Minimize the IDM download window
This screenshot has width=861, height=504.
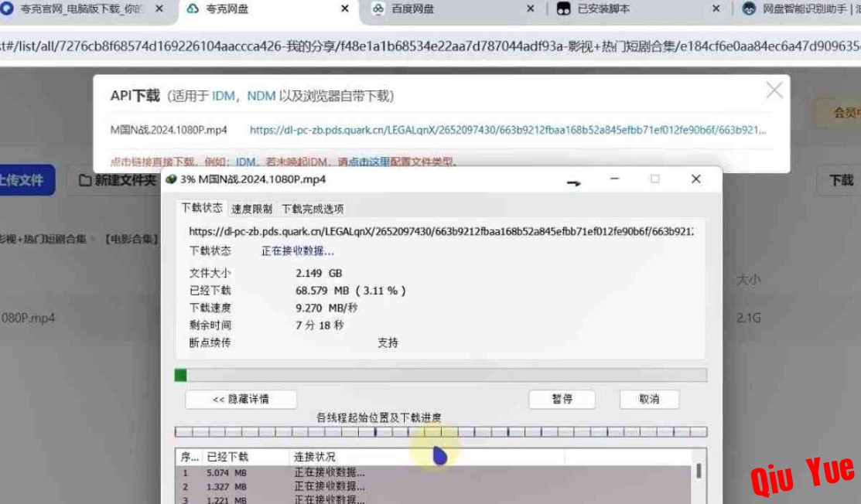[x=614, y=179]
